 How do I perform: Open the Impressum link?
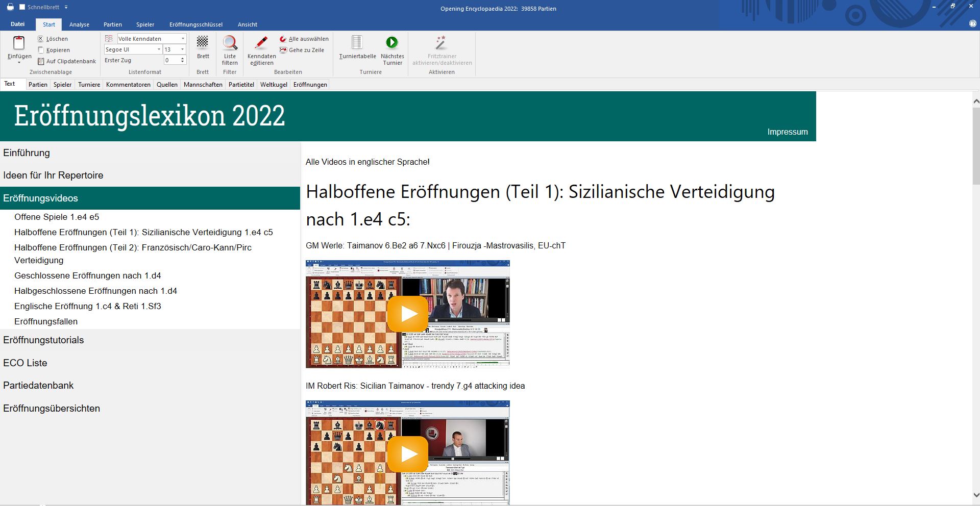pyautogui.click(x=787, y=132)
